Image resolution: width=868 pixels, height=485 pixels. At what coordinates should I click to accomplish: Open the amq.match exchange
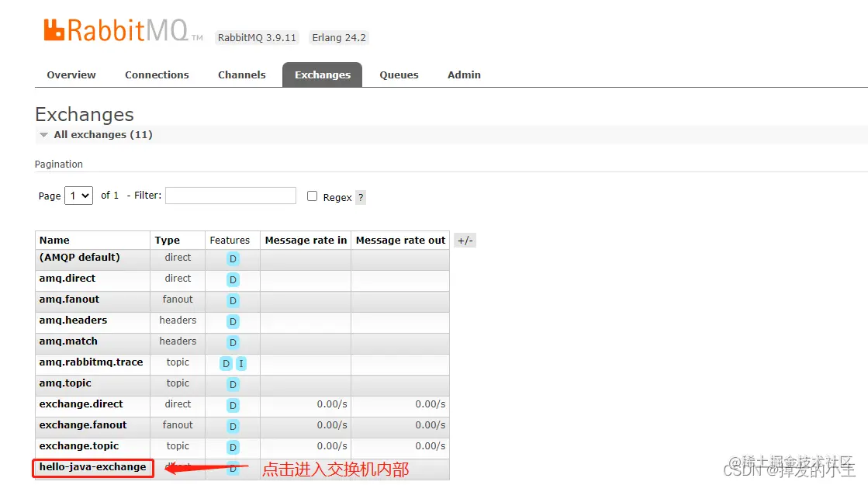(68, 341)
